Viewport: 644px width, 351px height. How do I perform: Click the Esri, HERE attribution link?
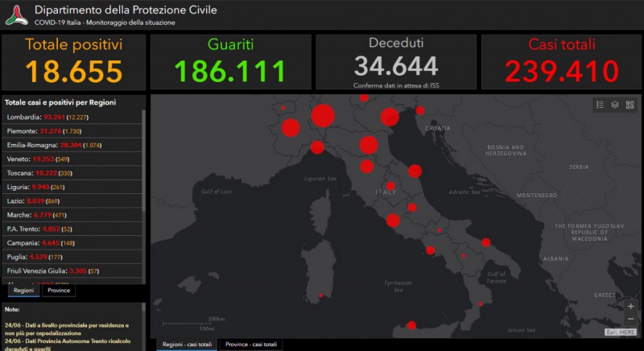[x=621, y=332]
